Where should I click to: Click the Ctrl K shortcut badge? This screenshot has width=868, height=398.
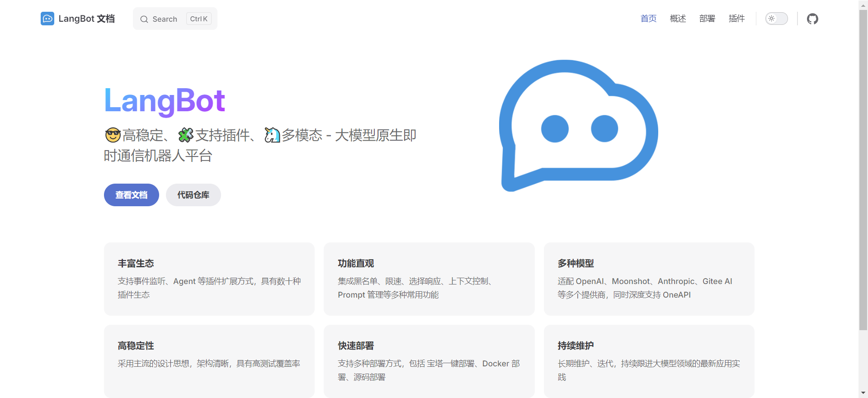tap(199, 19)
